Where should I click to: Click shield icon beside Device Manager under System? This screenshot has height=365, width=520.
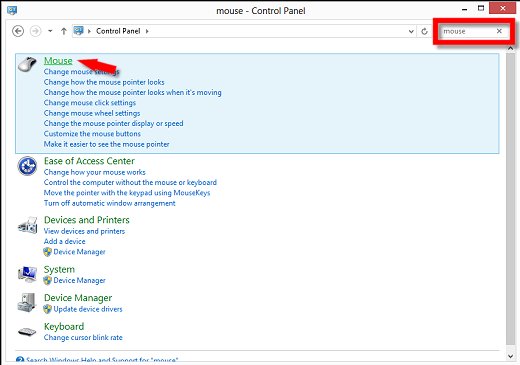(x=47, y=281)
